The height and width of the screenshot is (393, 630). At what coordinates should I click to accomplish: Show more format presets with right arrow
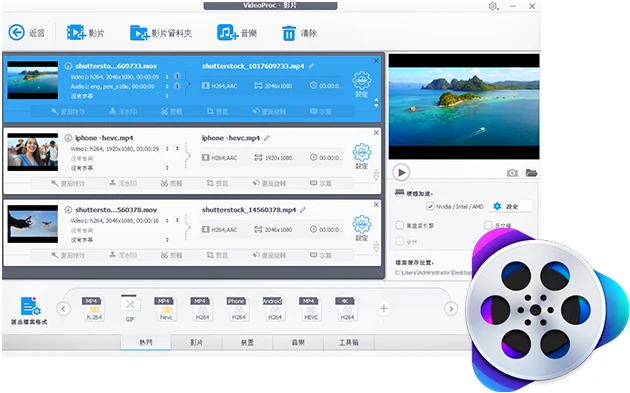(x=451, y=309)
